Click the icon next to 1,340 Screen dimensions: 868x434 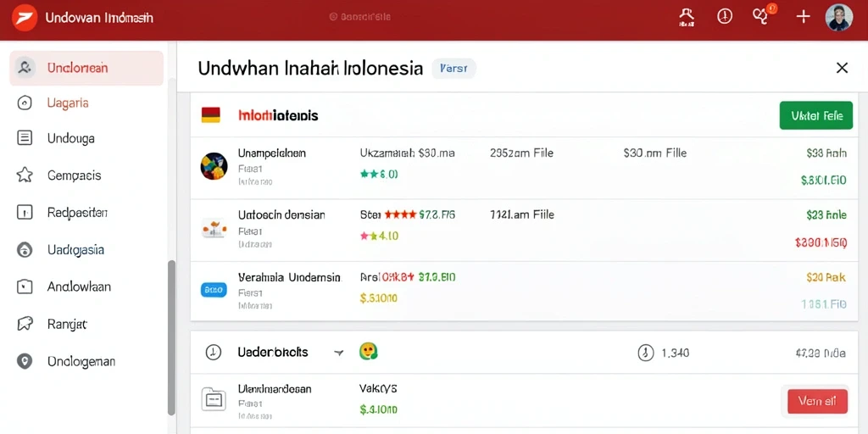[645, 352]
